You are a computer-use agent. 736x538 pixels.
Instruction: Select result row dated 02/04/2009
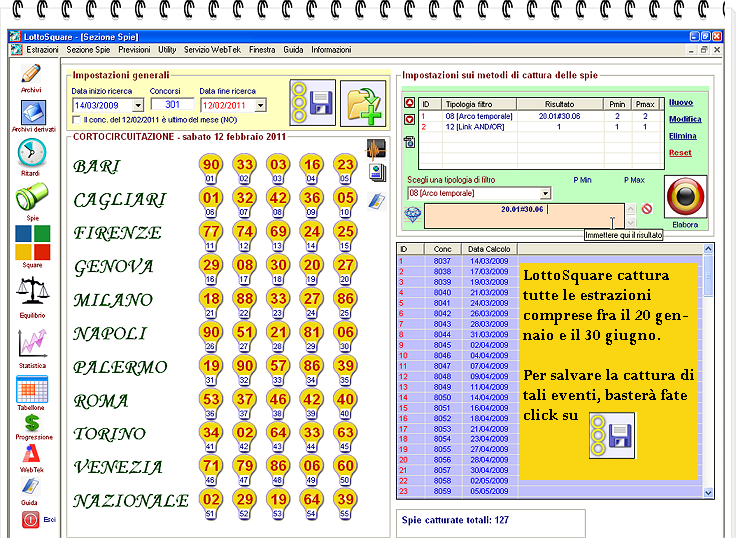click(549, 345)
